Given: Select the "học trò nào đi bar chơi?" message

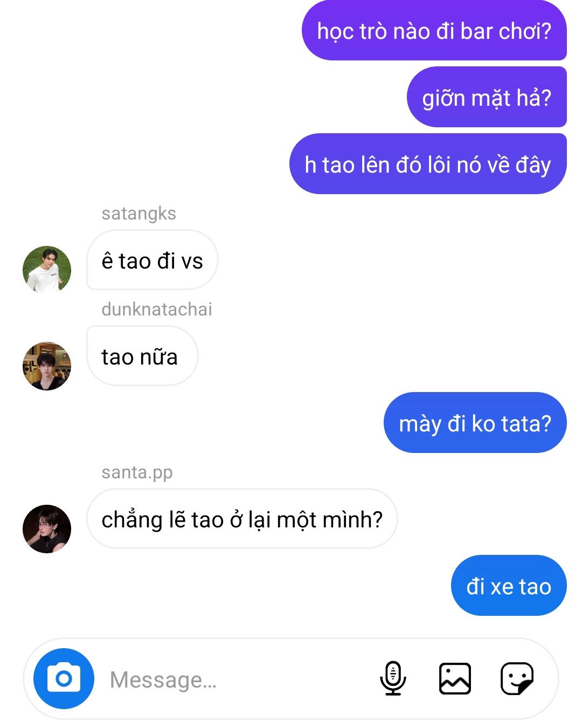Looking at the screenshot, I should coord(434,30).
